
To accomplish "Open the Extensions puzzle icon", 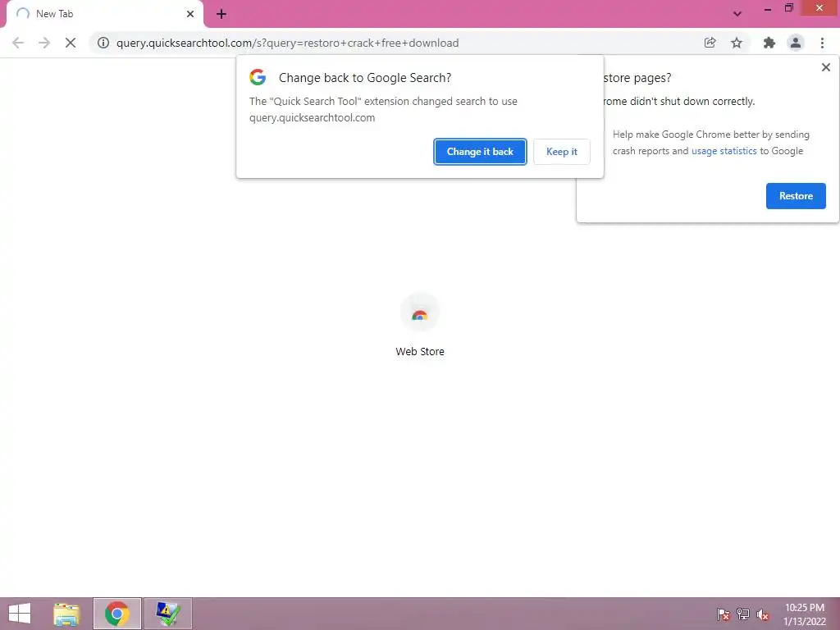I will [769, 43].
